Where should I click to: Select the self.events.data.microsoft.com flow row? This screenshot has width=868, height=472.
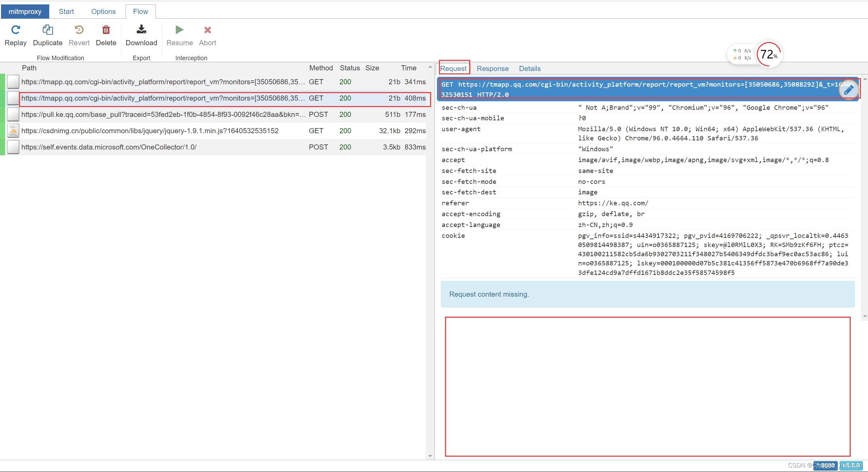[109, 147]
